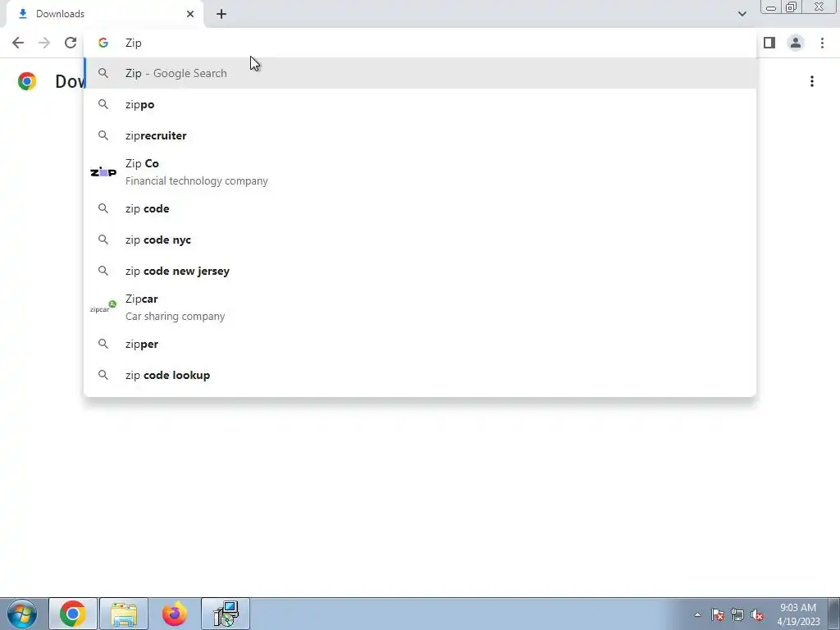This screenshot has height=630, width=840.
Task: Click the Zip Co logo thumbnail
Action: pos(103,171)
